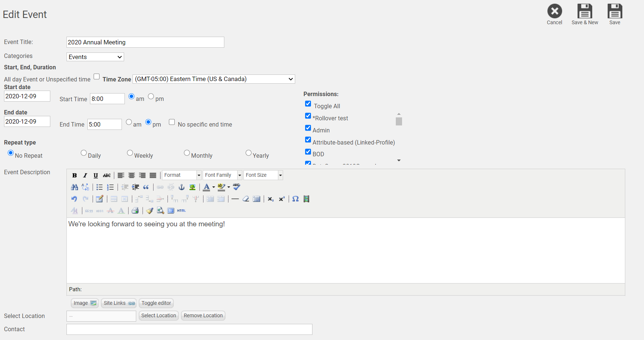This screenshot has width=644, height=340.
Task: Choose the Weekly repeat type
Action: 130,153
